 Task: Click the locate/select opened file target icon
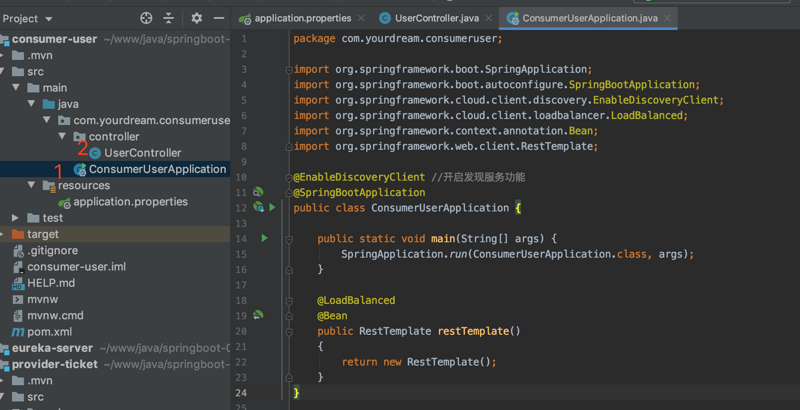[x=146, y=18]
